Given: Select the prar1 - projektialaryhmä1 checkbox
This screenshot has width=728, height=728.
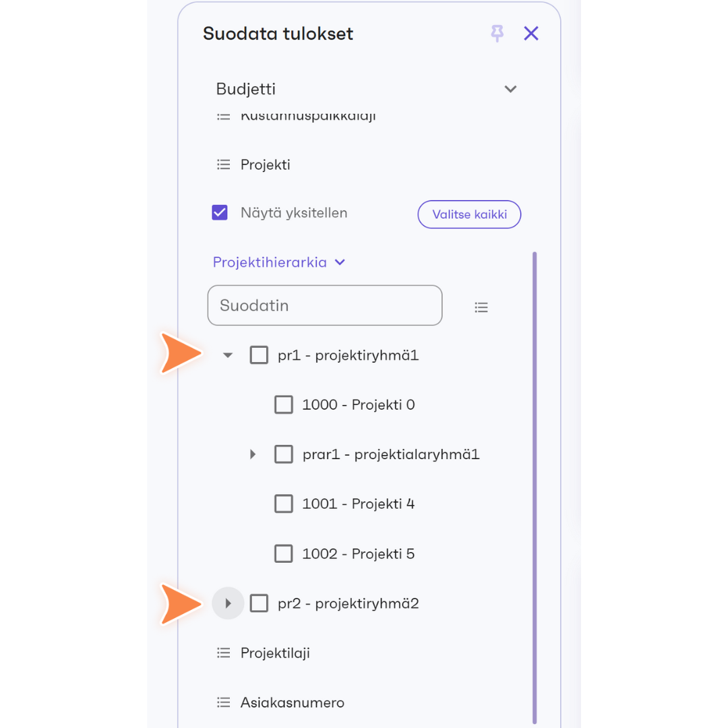Looking at the screenshot, I should (284, 454).
